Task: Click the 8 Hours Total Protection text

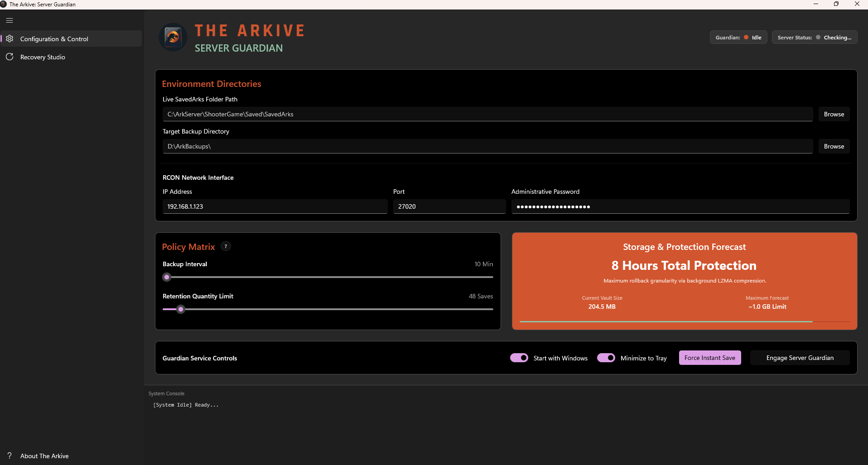Action: (x=684, y=265)
